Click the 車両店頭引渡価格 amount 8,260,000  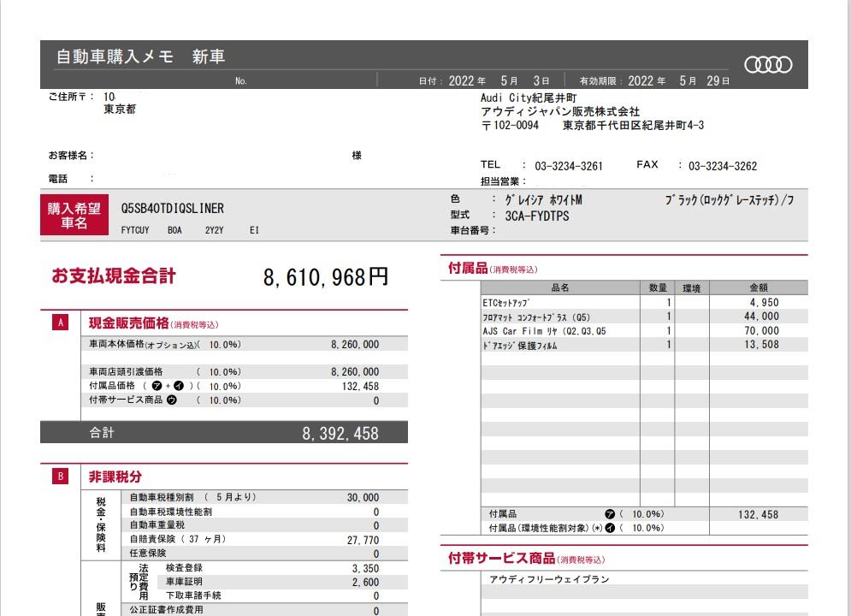pos(355,372)
